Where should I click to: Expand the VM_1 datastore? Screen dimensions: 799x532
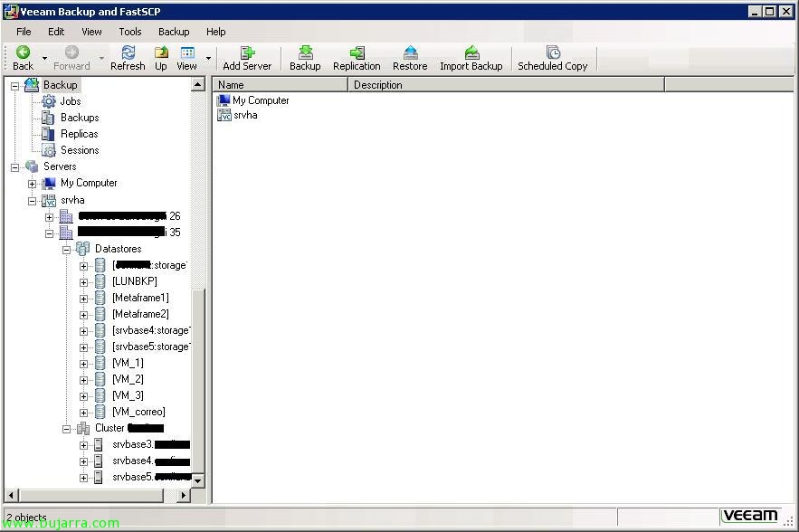tap(83, 364)
